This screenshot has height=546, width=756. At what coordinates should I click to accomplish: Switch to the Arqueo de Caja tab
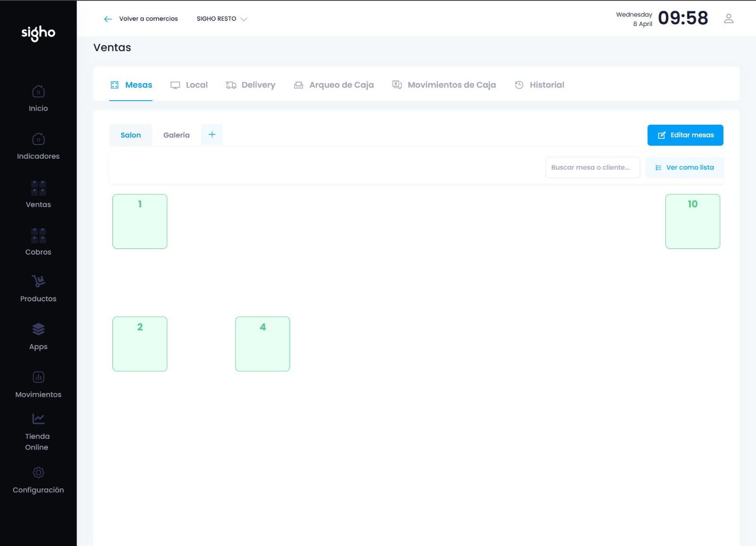[x=334, y=85]
